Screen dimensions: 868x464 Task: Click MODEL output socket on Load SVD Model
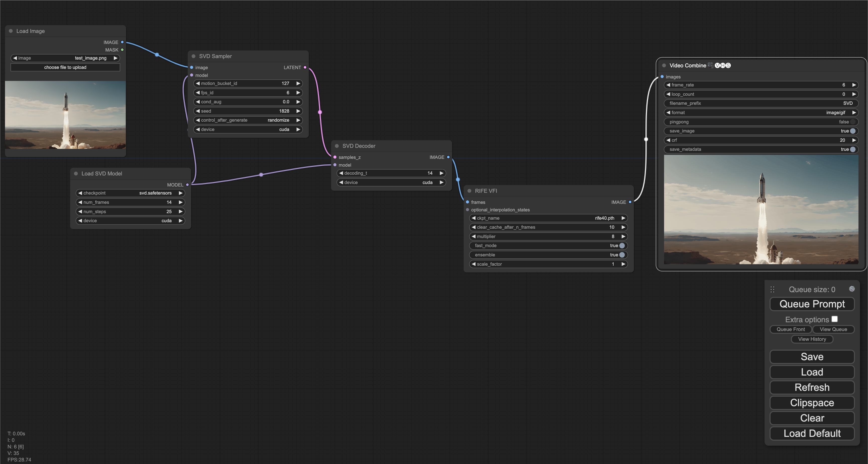(187, 185)
